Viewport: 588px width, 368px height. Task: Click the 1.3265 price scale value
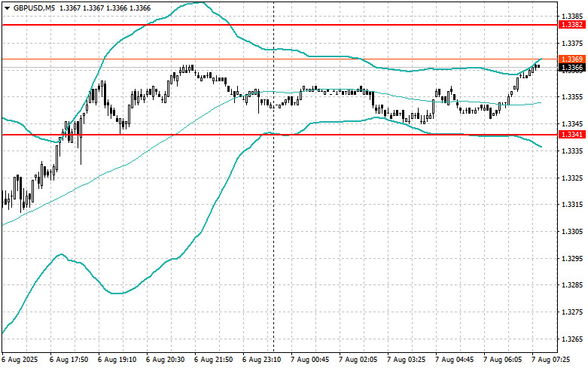(x=572, y=339)
